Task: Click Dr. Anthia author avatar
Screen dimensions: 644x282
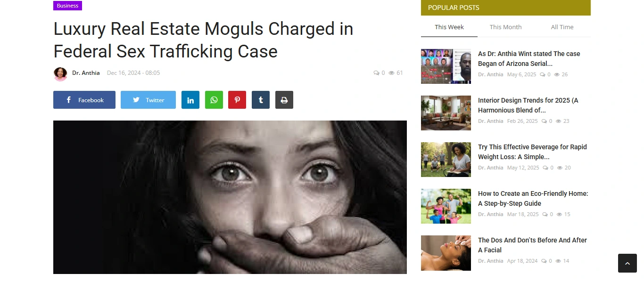Action: pos(60,73)
